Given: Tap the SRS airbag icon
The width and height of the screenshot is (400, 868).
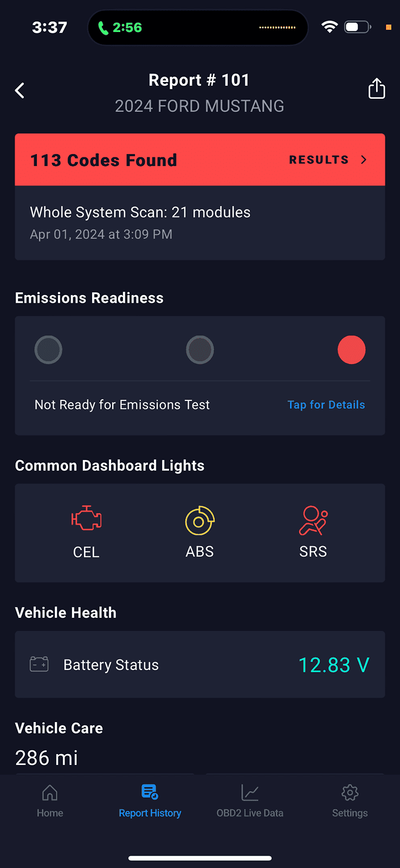Looking at the screenshot, I should [x=313, y=521].
